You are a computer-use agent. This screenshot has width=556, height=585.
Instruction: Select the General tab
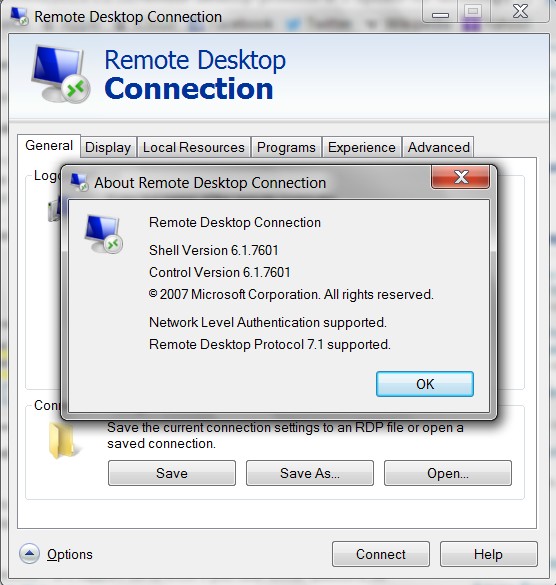[49, 146]
